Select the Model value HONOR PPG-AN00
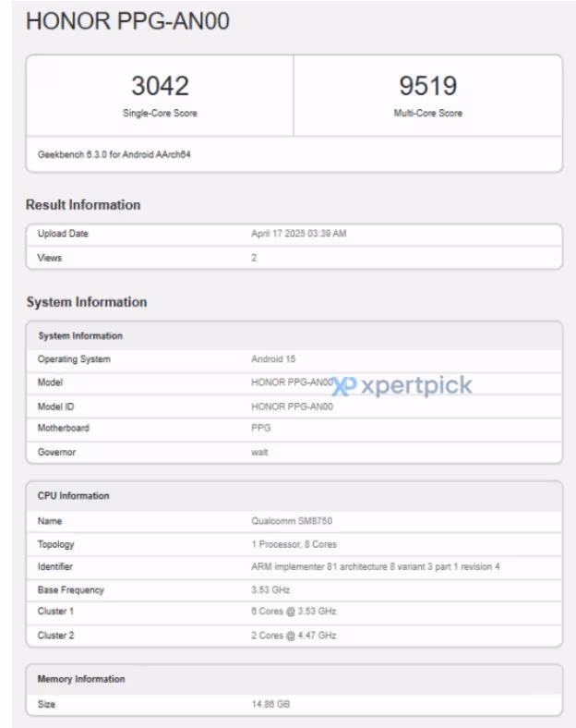This screenshot has height=728, width=576. pos(293,382)
